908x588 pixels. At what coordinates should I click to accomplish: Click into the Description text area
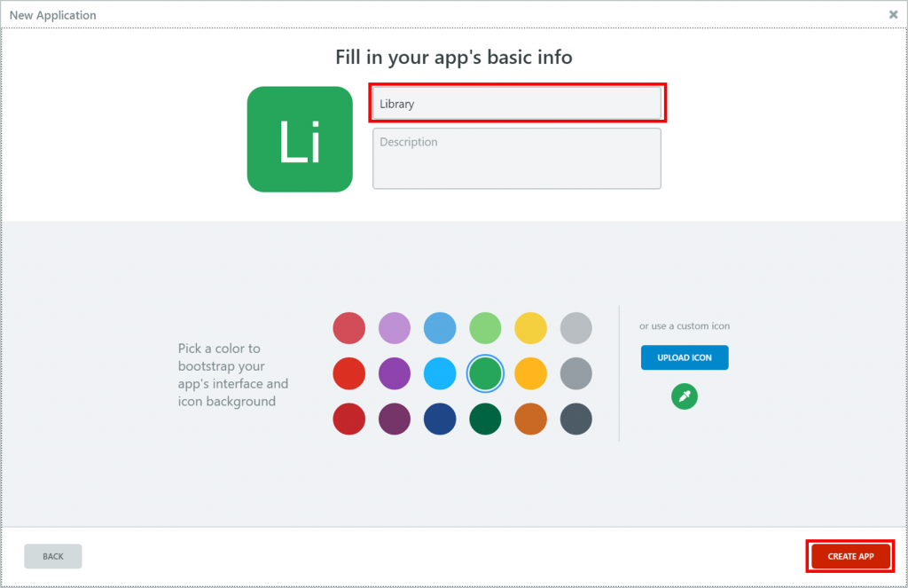click(x=517, y=159)
